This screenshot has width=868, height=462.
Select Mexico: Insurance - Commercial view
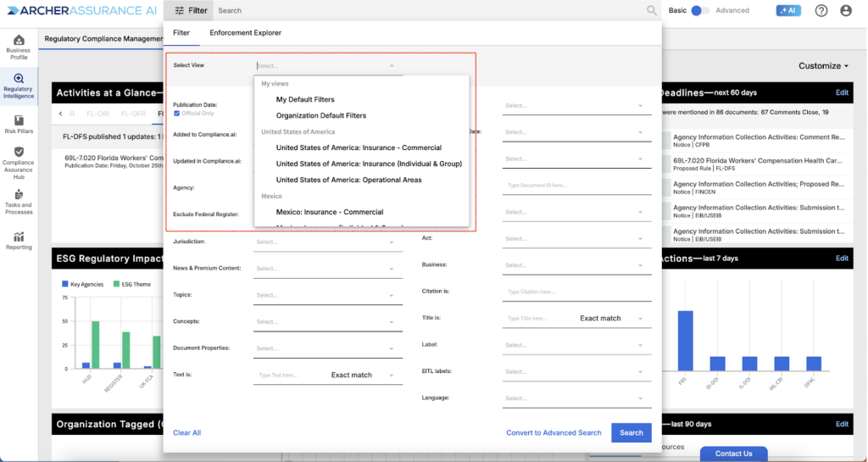click(x=330, y=212)
